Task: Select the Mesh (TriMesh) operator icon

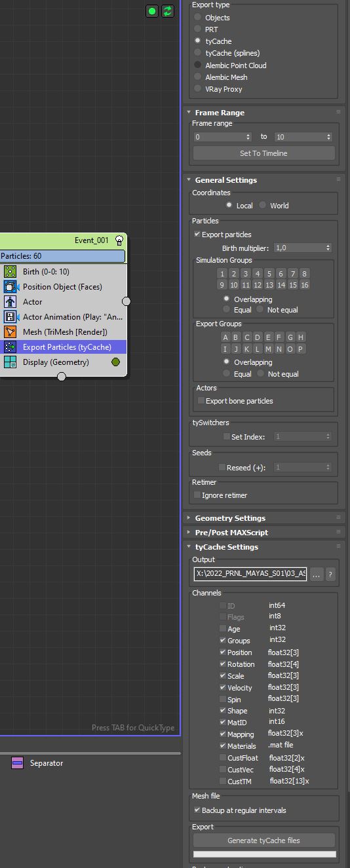Action: (x=10, y=332)
